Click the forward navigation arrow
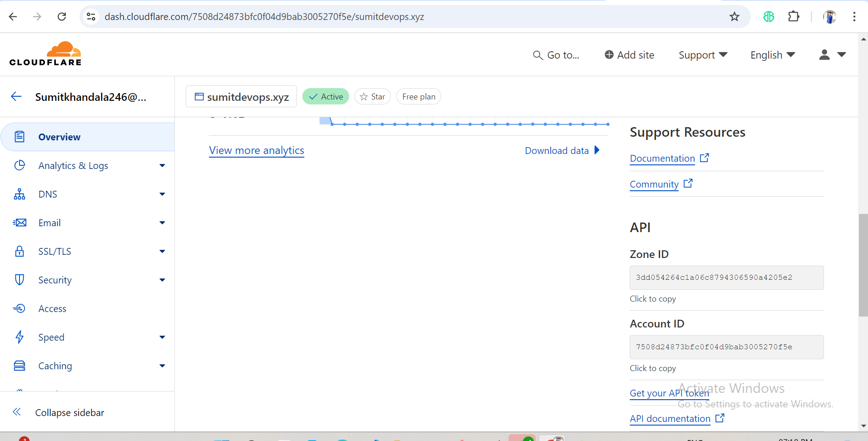The image size is (868, 441). (37, 17)
